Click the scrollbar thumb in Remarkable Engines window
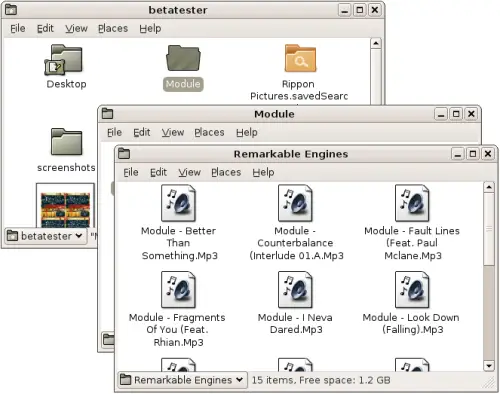This screenshot has width=500, height=394. pyautogui.click(x=489, y=229)
